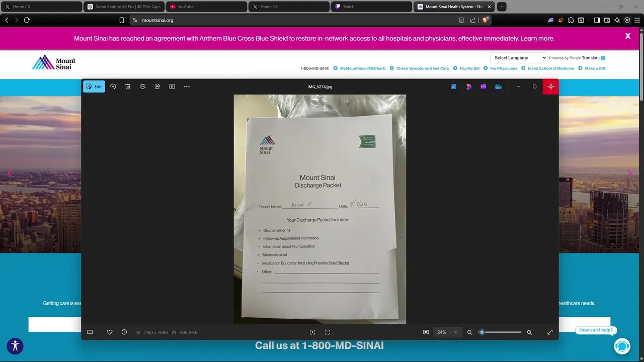Show file info panel in Photos

point(124,332)
